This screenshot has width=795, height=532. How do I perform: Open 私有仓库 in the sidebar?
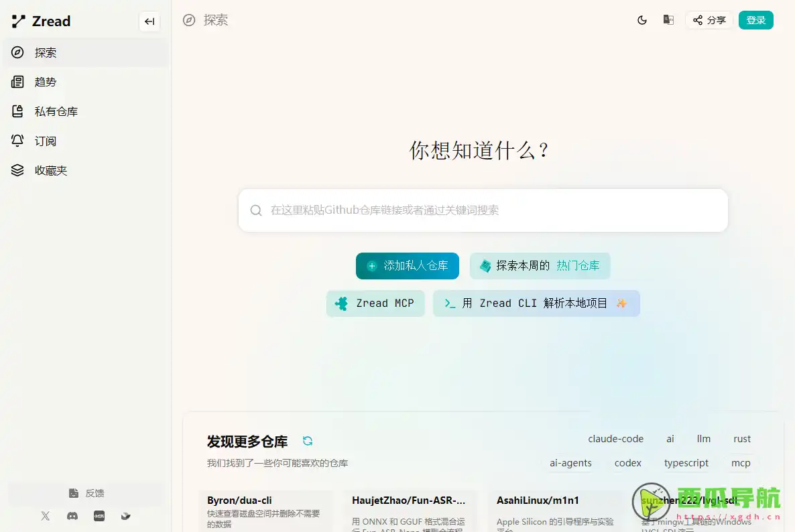(x=86, y=111)
